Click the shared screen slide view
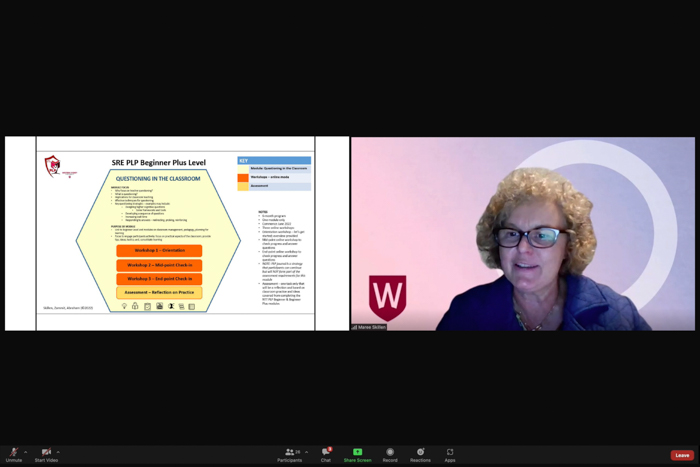Viewport: 700px width, 467px height. pyautogui.click(x=177, y=234)
